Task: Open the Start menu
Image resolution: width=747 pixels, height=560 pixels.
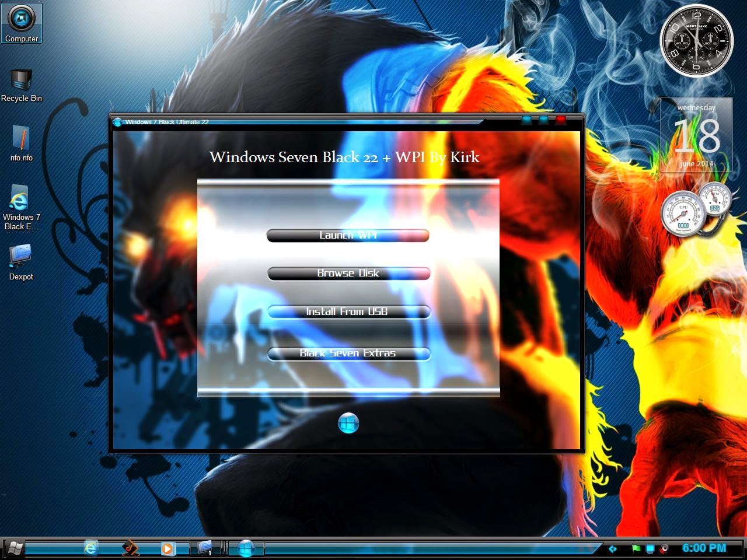Action: (x=14, y=548)
